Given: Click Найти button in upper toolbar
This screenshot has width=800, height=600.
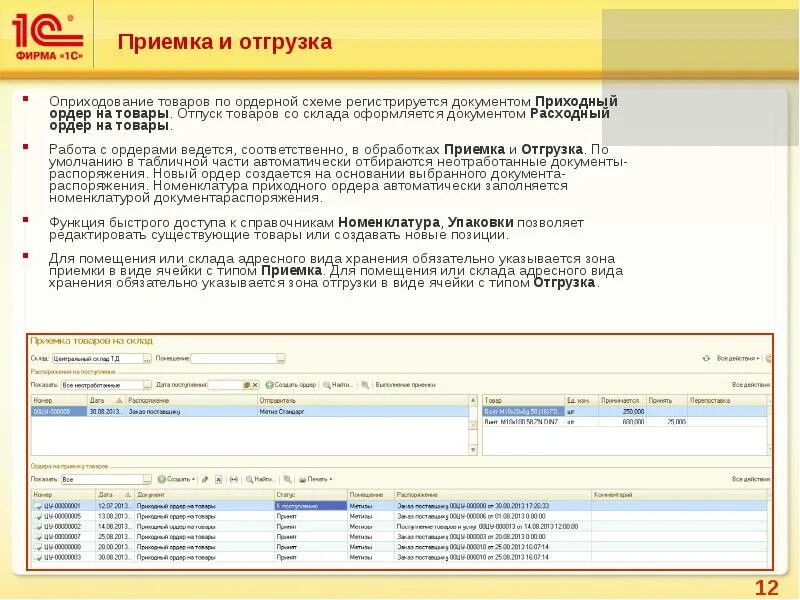Looking at the screenshot, I should (338, 385).
